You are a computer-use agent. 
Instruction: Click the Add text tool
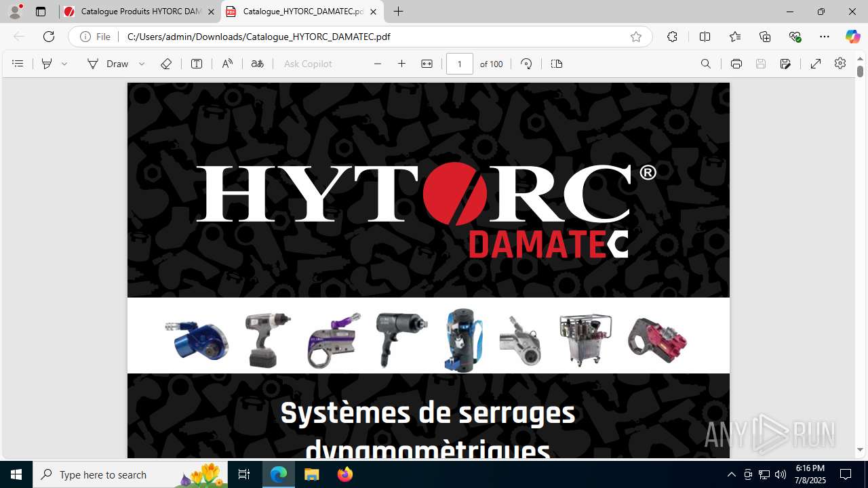tap(197, 64)
